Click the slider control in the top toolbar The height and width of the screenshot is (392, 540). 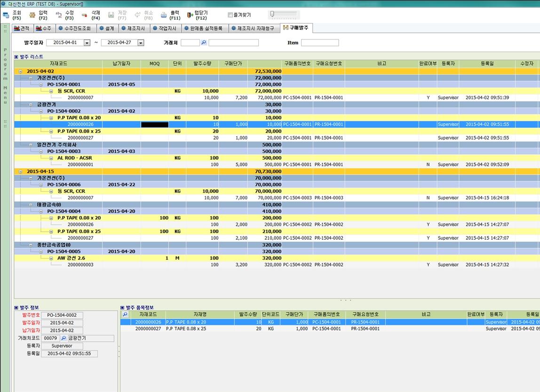pos(284,15)
